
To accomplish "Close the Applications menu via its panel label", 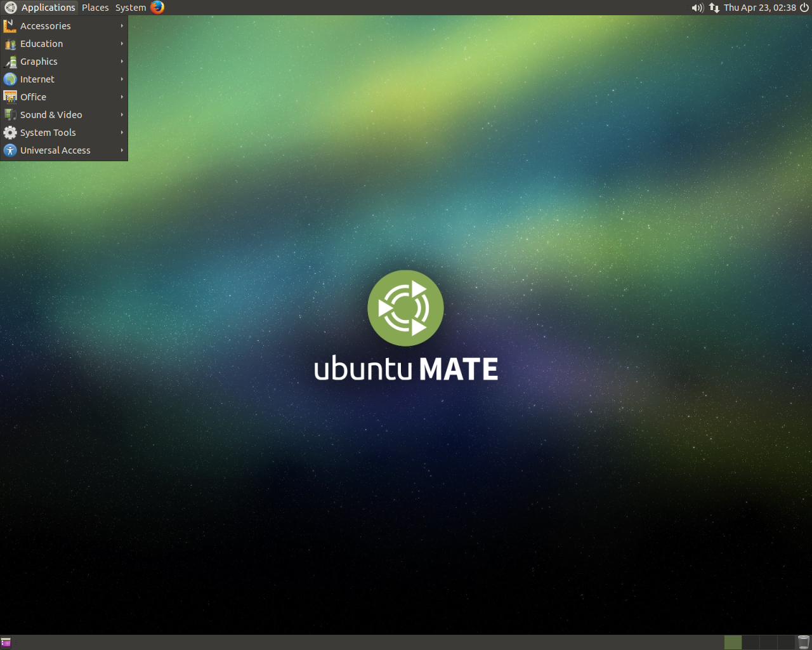I will pos(48,8).
